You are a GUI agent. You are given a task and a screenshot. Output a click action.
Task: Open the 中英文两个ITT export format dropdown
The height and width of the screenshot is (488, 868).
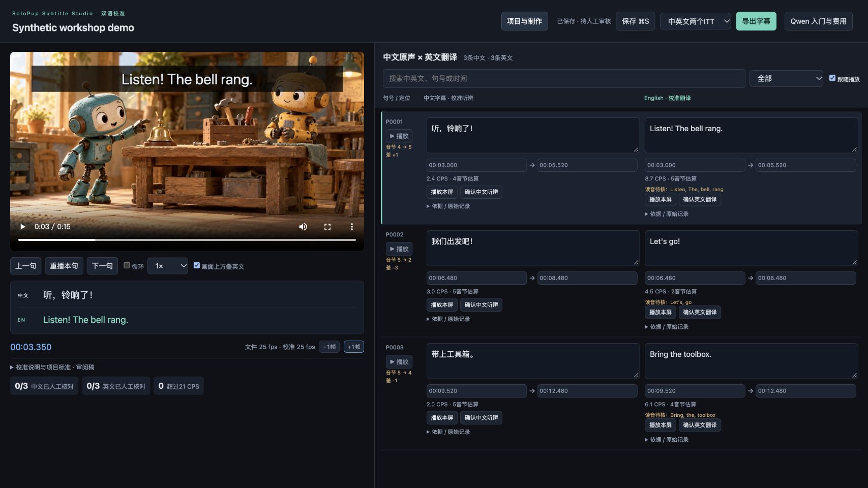(696, 21)
